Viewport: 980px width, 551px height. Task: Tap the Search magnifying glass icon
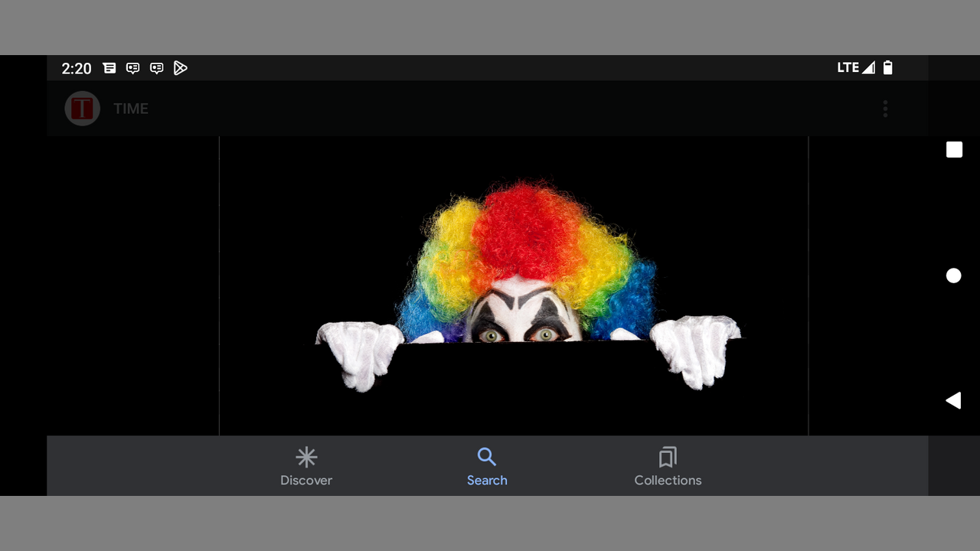[487, 457]
